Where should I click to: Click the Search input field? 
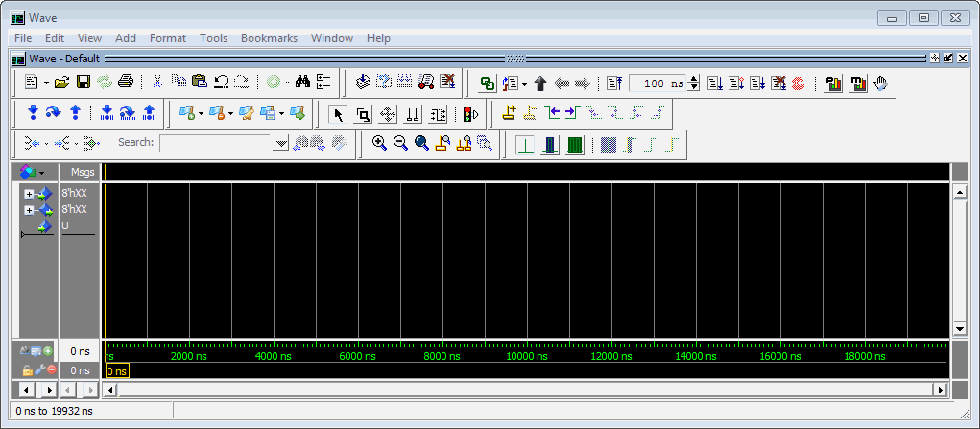217,143
